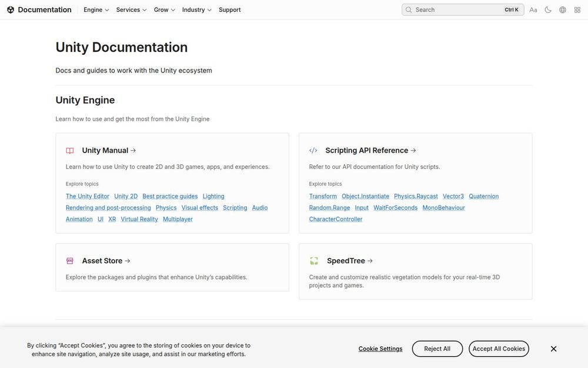Toggle dark mode with moon icon

[x=548, y=10]
